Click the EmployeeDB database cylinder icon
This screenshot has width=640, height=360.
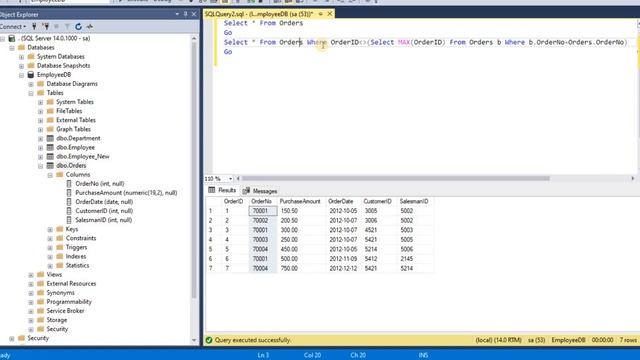[x=31, y=75]
